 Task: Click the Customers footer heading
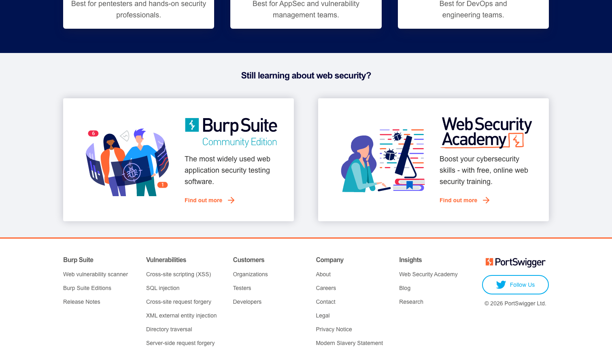click(x=249, y=260)
